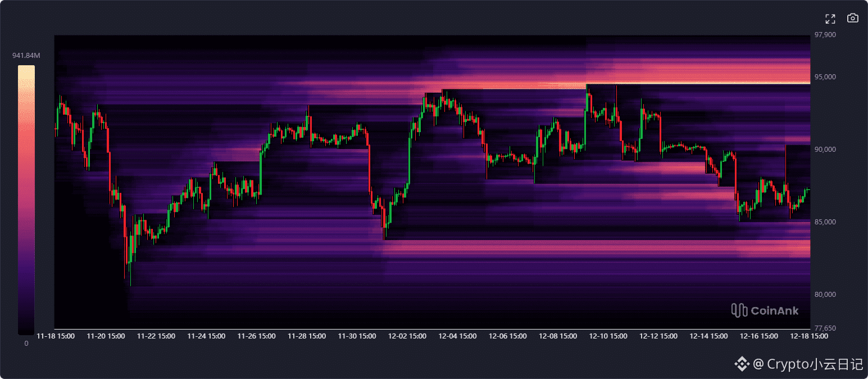Screen dimensions: 868x379
Task: Click the camera screenshot icon
Action: pos(853,18)
